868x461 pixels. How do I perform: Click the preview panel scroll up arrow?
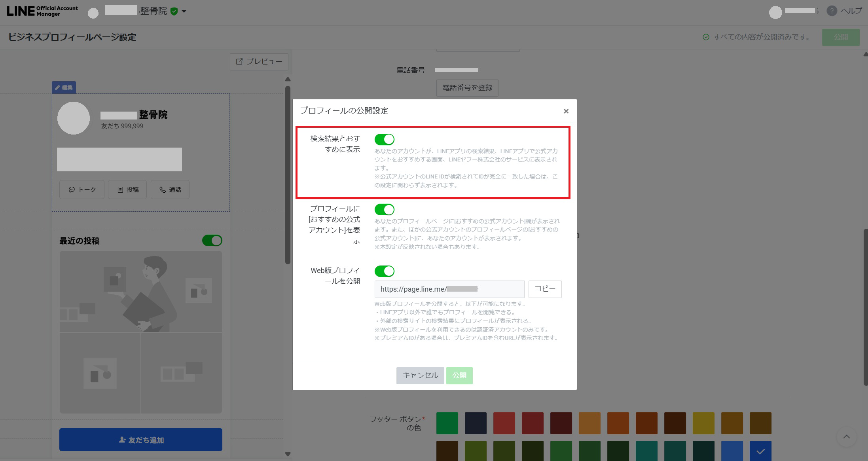point(288,80)
